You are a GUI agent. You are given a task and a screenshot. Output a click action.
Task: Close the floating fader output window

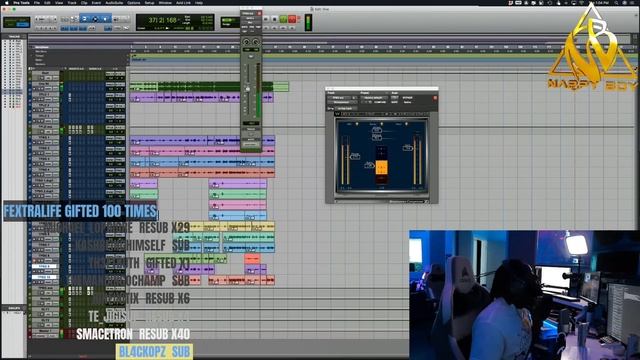259,13
